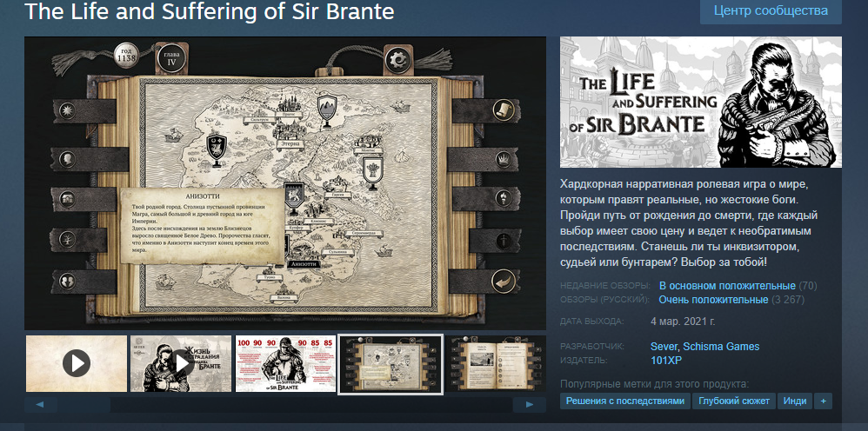Click the curved back arrow icon on the book
Image resolution: width=868 pixels, height=431 pixels.
(x=504, y=281)
